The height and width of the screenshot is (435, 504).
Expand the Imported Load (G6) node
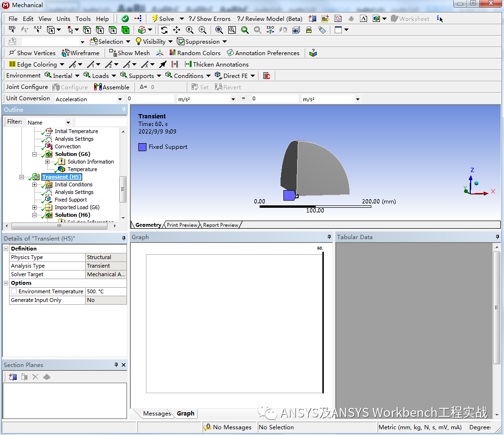tap(34, 208)
